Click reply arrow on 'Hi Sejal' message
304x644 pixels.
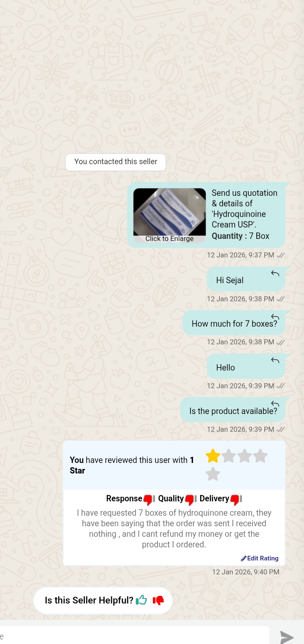(x=275, y=273)
